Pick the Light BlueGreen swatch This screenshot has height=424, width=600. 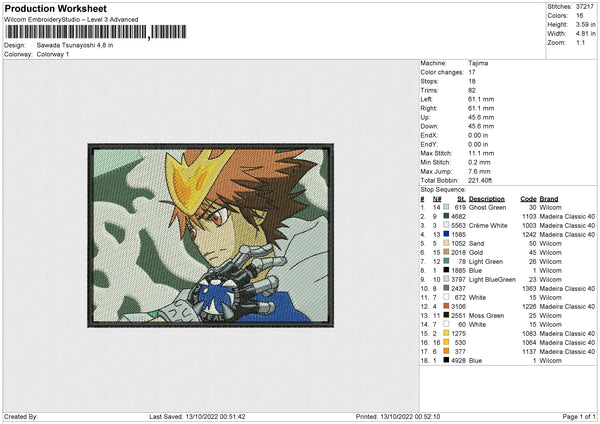click(x=446, y=279)
